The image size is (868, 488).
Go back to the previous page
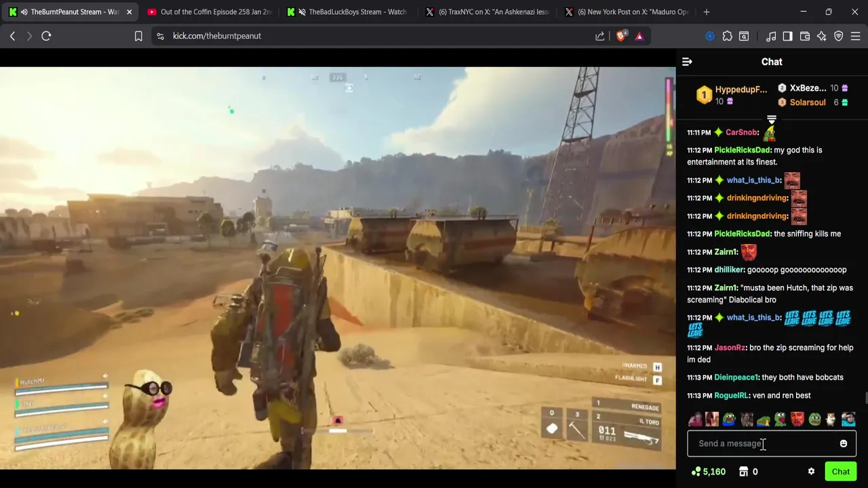tap(12, 36)
